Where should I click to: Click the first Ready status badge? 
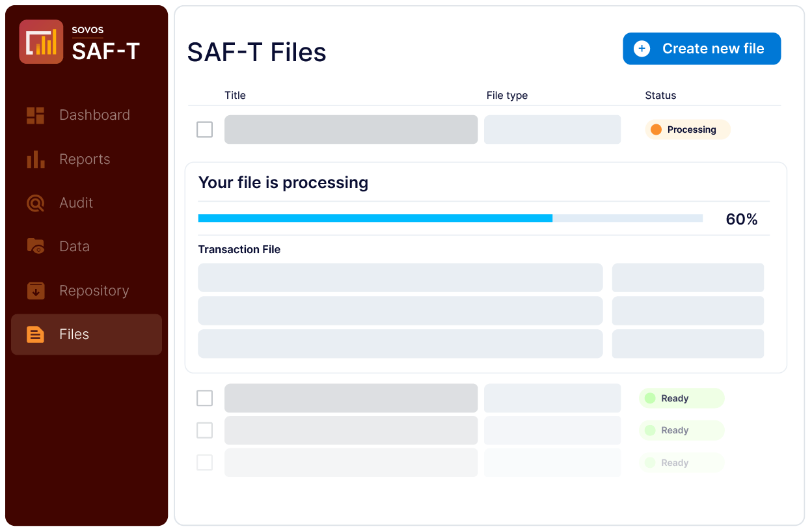pos(681,398)
